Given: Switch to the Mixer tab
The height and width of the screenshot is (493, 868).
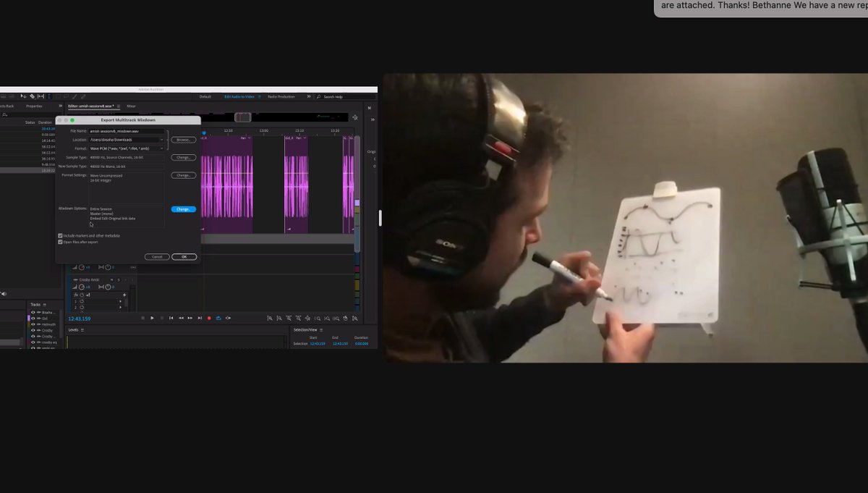Looking at the screenshot, I should pos(131,106).
